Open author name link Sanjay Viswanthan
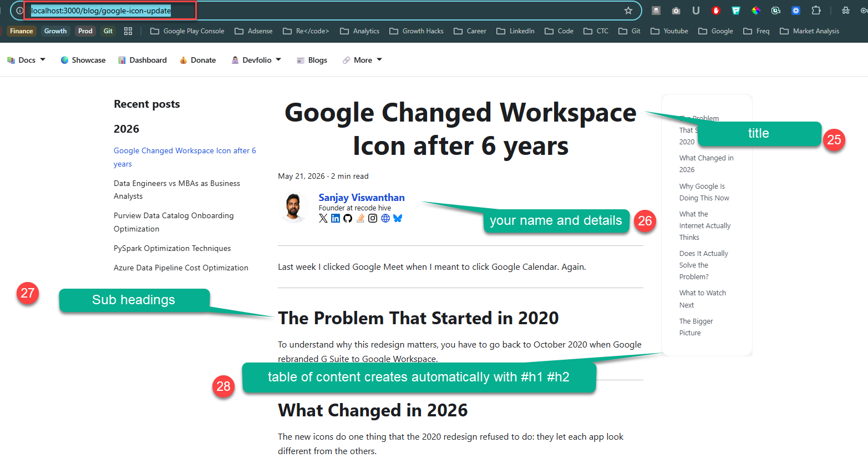This screenshot has height=468, width=868. 362,197
